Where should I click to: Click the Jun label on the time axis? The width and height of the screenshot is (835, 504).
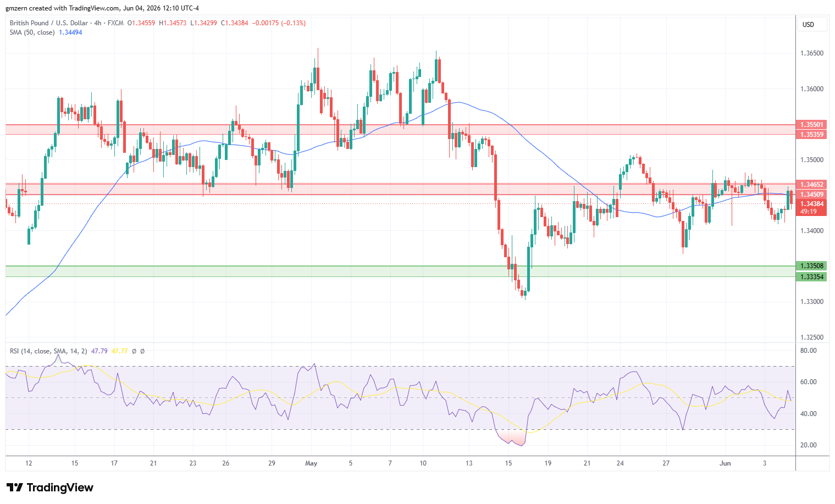[726, 463]
